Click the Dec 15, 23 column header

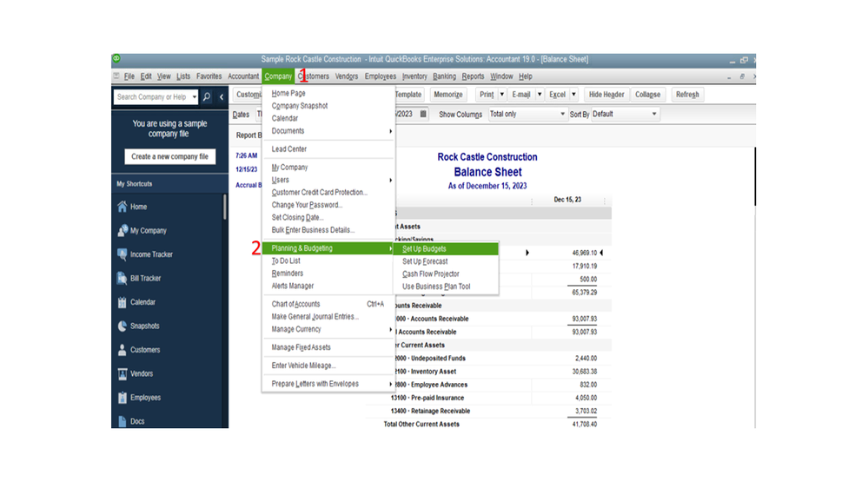coord(567,200)
